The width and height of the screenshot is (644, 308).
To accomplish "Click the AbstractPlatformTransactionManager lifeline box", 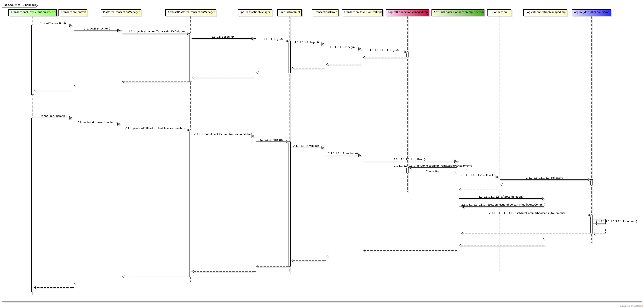I will [x=191, y=13].
